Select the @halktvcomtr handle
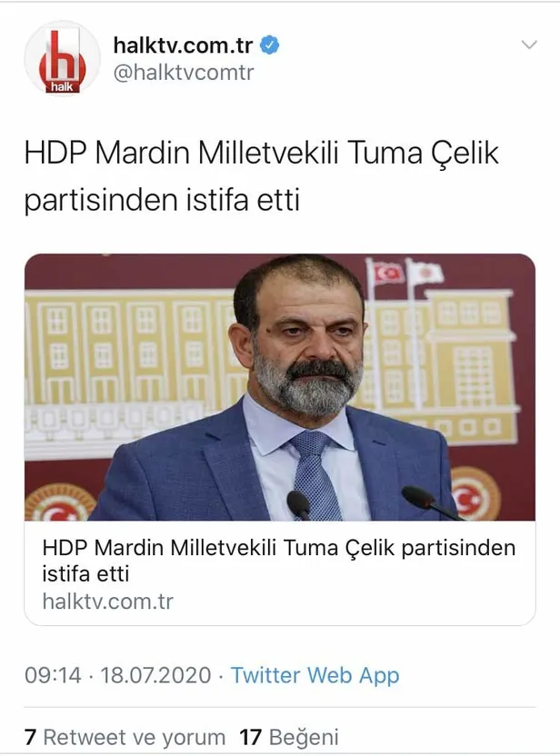560x756 pixels. point(184,73)
